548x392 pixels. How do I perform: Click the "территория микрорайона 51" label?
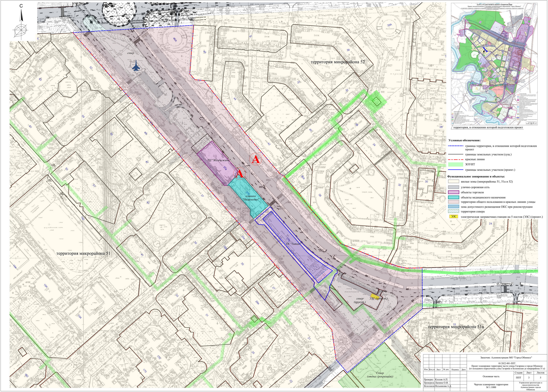[x=83, y=254]
